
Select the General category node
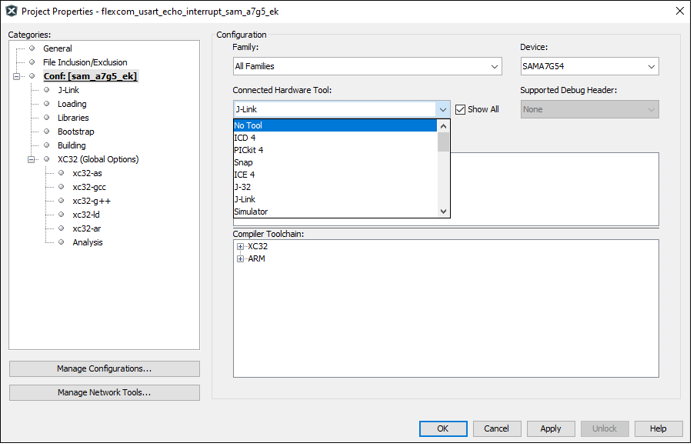[x=57, y=48]
